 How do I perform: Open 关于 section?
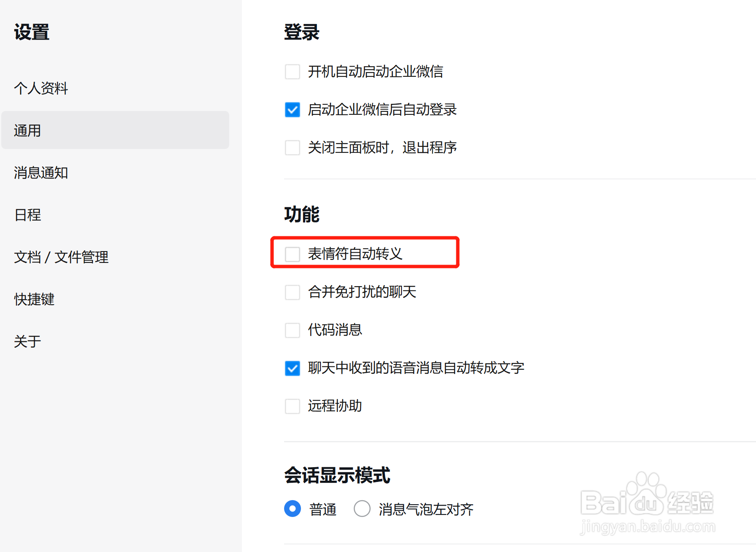coord(27,341)
